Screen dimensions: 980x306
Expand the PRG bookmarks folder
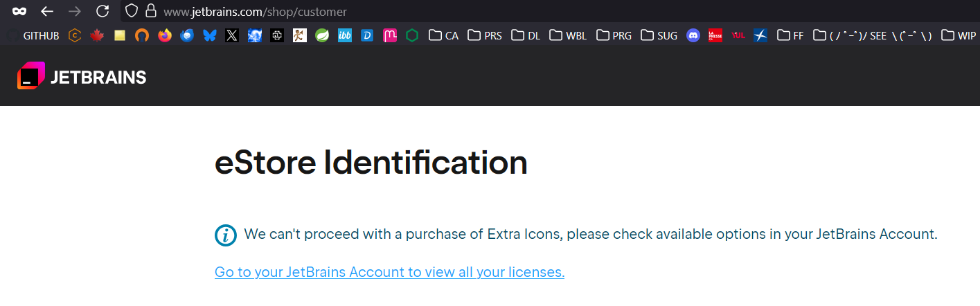click(614, 35)
